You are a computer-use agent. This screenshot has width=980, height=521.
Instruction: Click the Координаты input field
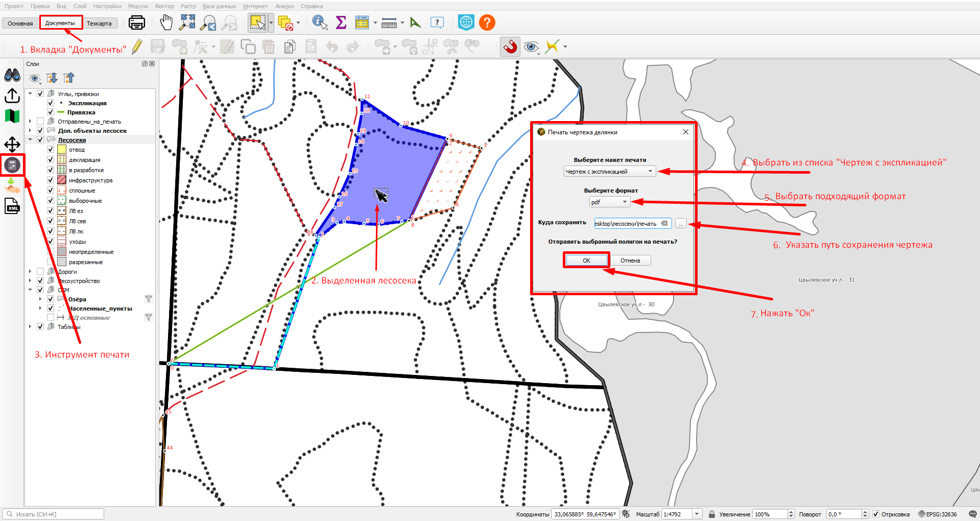[x=586, y=514]
